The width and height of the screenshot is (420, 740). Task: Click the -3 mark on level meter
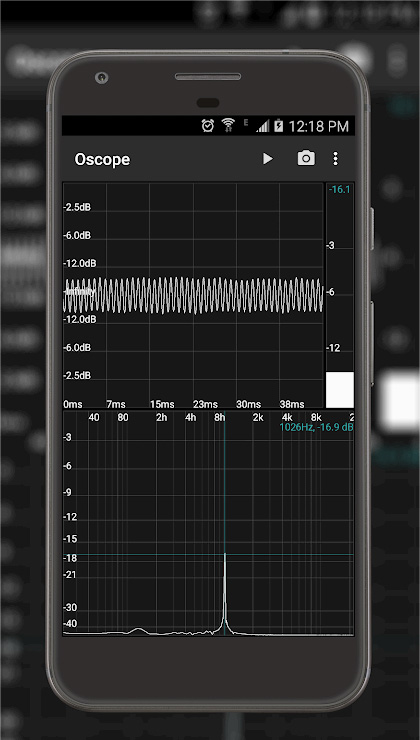[330, 245]
